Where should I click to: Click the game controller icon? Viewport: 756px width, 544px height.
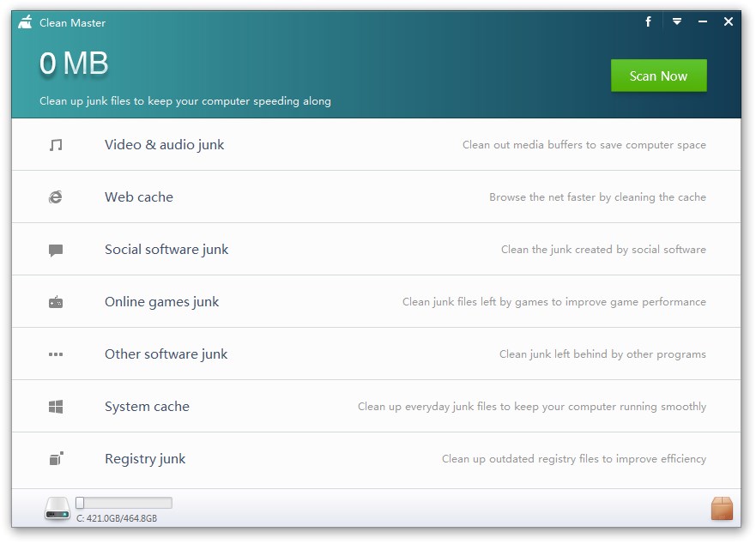point(56,302)
